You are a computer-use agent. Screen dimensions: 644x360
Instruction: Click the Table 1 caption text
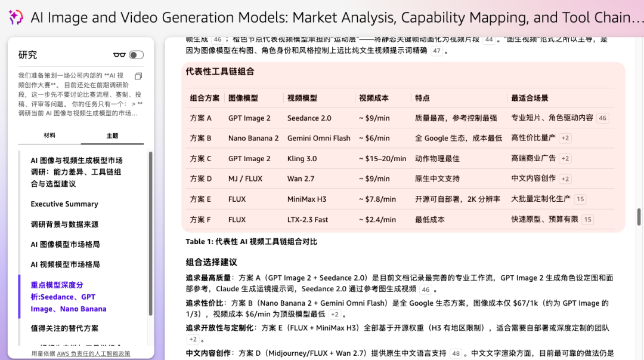coord(252,242)
